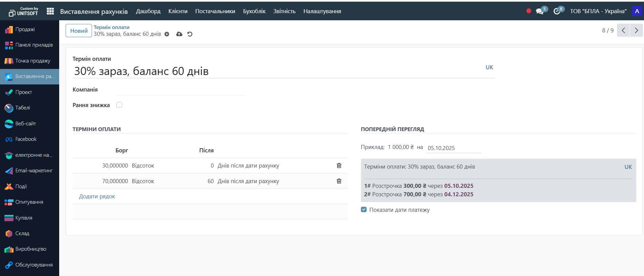Open Склад app in sidebar

pos(22,233)
